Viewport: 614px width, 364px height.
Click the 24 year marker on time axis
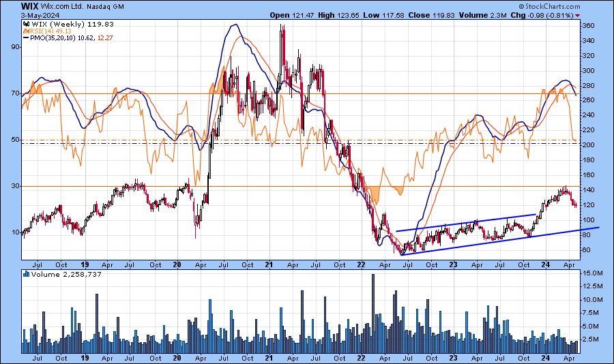click(545, 263)
